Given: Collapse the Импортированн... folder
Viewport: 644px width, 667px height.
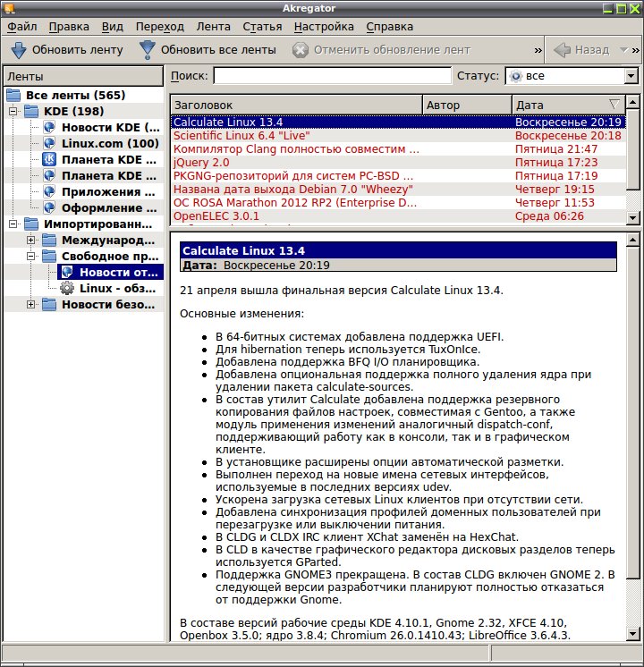Looking at the screenshot, I should click(x=13, y=224).
